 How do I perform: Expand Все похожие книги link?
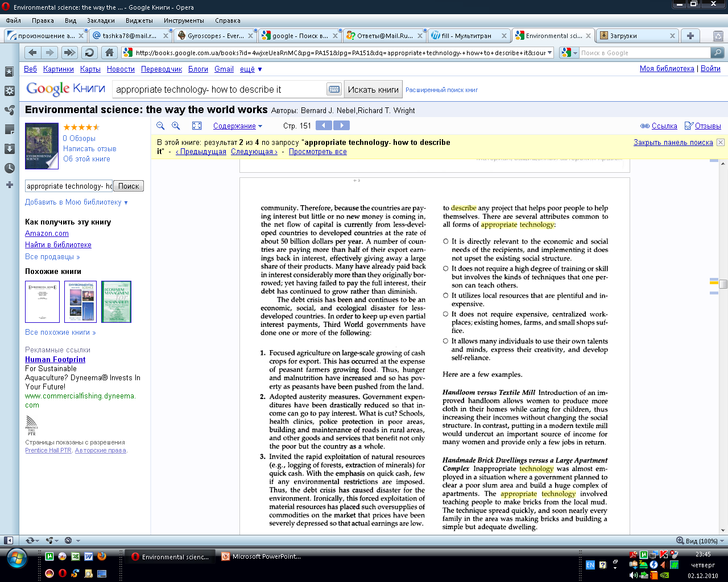click(x=60, y=332)
